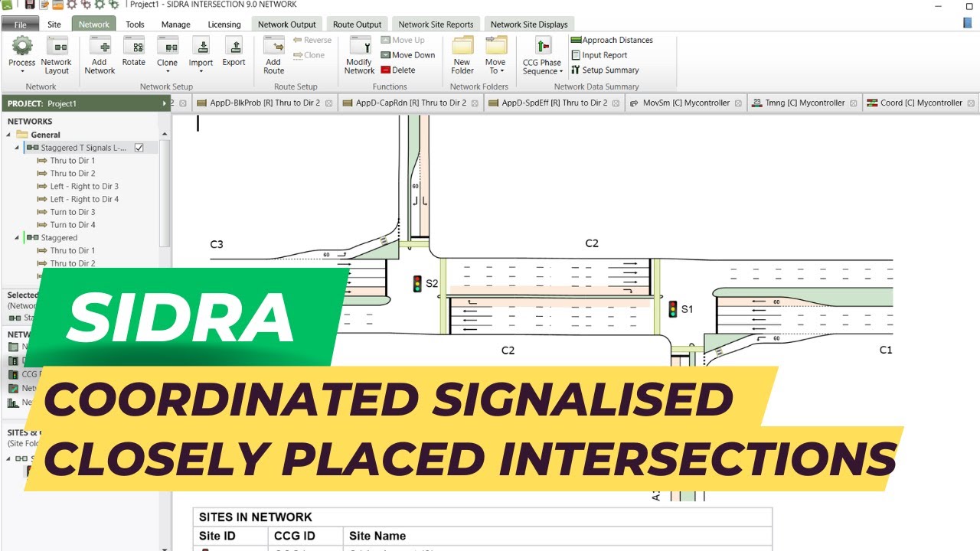The height and width of the screenshot is (551, 980).
Task: Collapse the PROJECT panel arrow
Action: [x=164, y=103]
